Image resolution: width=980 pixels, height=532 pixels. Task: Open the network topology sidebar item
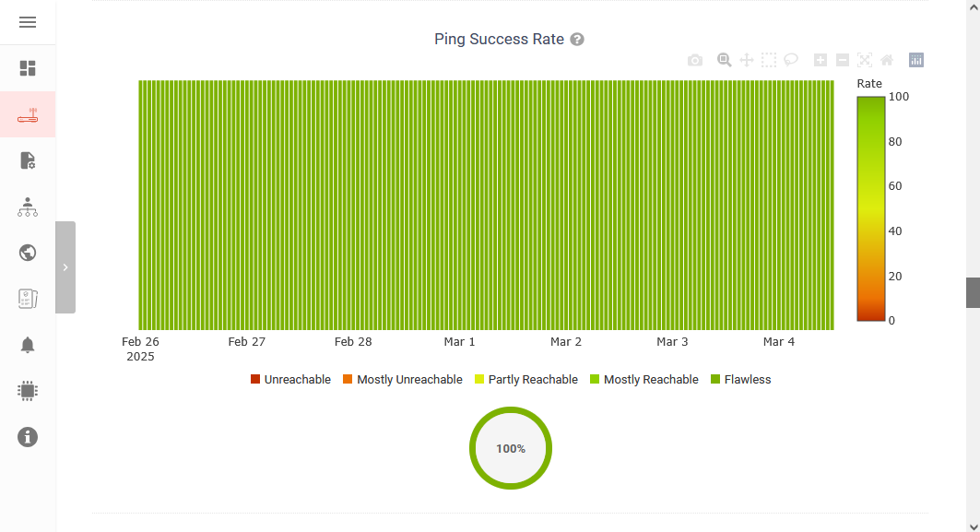tap(28, 207)
